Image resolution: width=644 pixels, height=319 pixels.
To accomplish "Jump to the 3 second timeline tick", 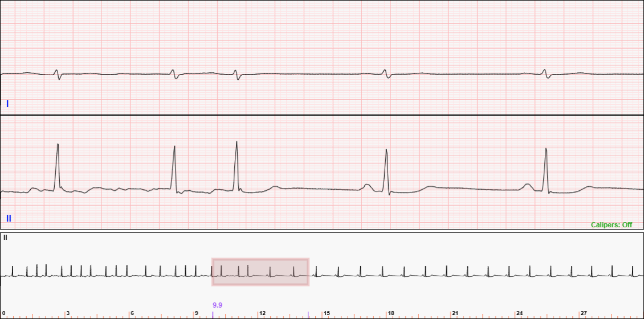I will pyautogui.click(x=68, y=313).
